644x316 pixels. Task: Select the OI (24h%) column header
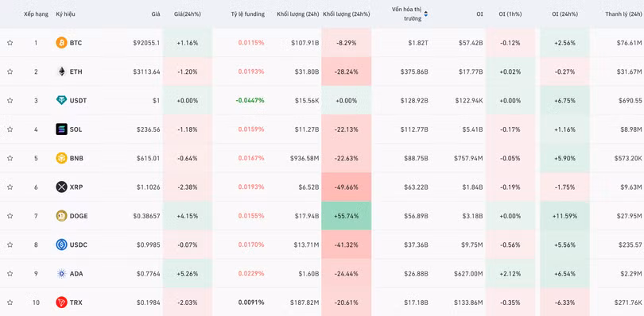(x=564, y=14)
